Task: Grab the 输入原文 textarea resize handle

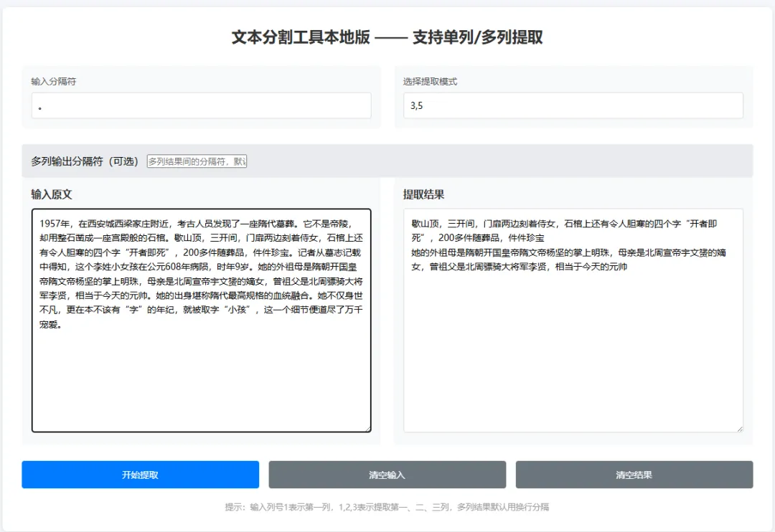Action: (x=367, y=429)
